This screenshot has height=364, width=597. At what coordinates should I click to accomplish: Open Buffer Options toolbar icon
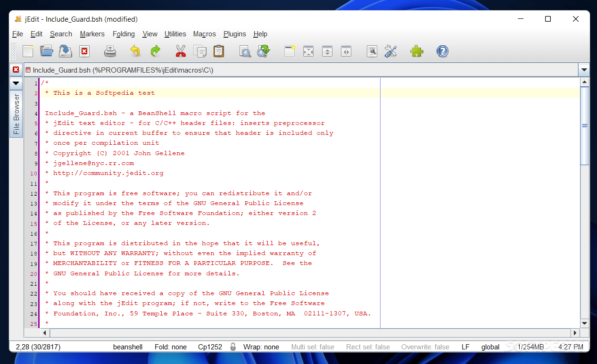tap(372, 51)
